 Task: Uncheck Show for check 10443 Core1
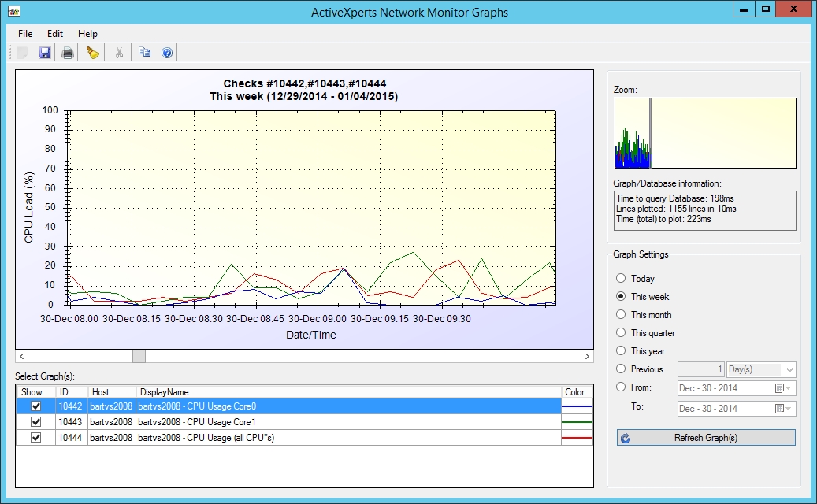(x=35, y=422)
